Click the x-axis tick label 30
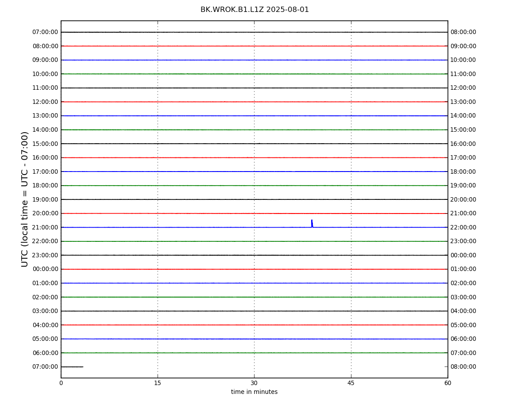The height and width of the screenshot is (420, 509). pos(254,383)
